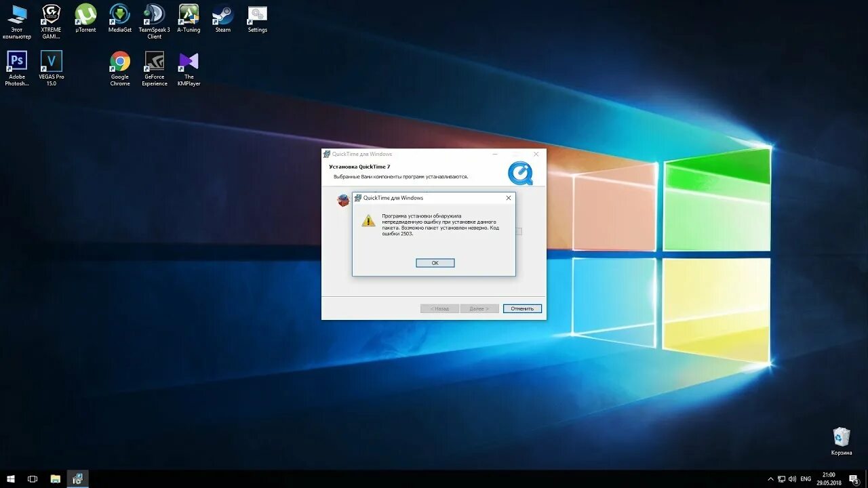
Task: Launch TeamSpeak 3 Client shortcut
Action: click(x=155, y=22)
